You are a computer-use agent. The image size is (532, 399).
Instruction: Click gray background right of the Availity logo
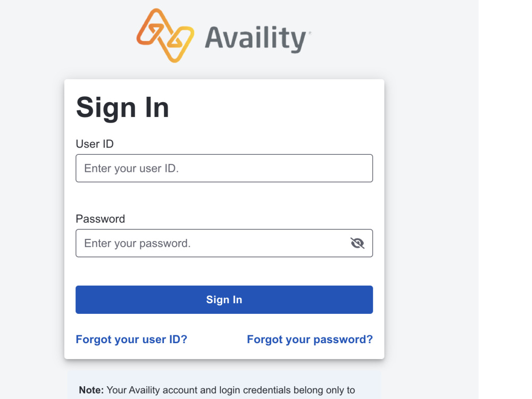pos(394,37)
